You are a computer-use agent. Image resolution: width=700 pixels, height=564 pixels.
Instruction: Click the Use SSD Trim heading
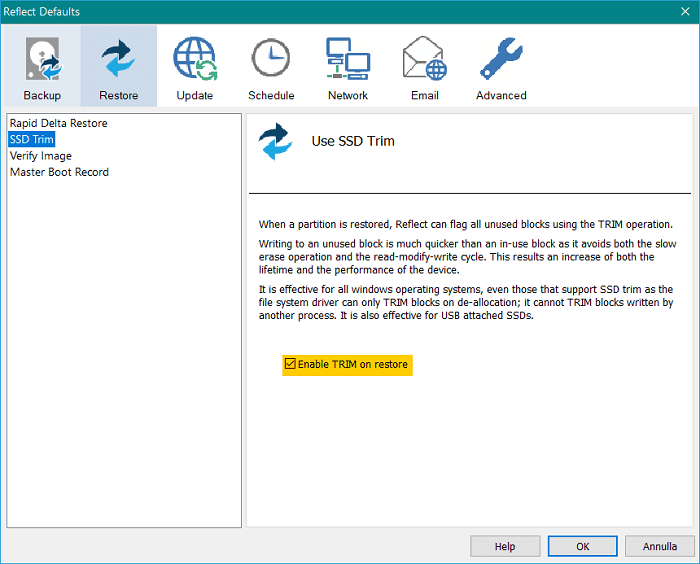(353, 141)
